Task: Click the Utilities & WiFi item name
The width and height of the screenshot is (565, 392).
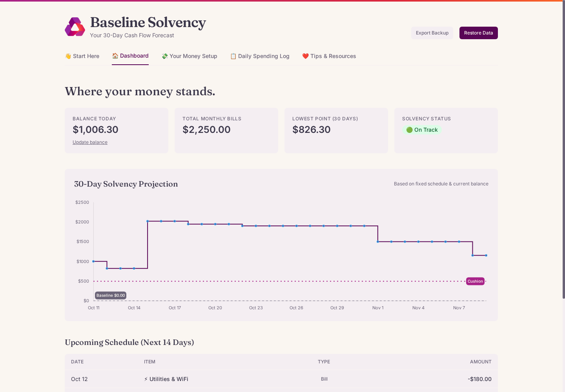Action: click(x=169, y=379)
